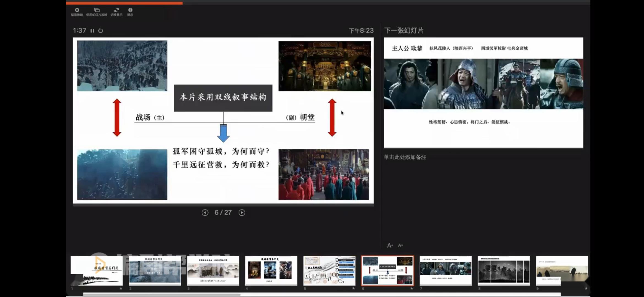Click the slide line 孤军困守孤城，为何而守?
Viewport: 644px width, 297px height.
pos(221,151)
